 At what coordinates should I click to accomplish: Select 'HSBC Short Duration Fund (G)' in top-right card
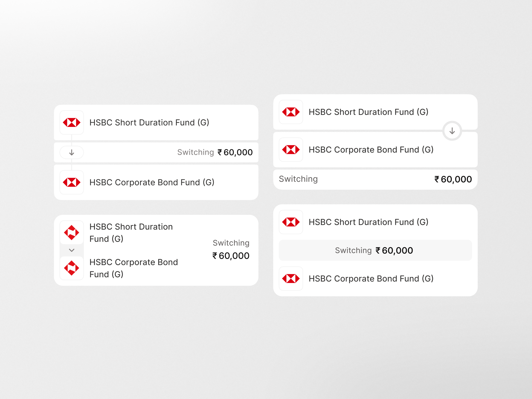click(x=369, y=112)
